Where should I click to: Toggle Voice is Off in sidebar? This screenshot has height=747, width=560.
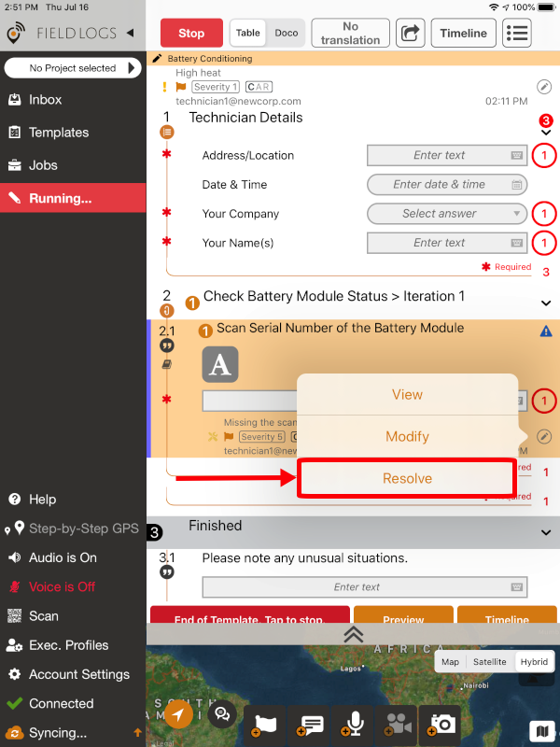[x=62, y=586]
